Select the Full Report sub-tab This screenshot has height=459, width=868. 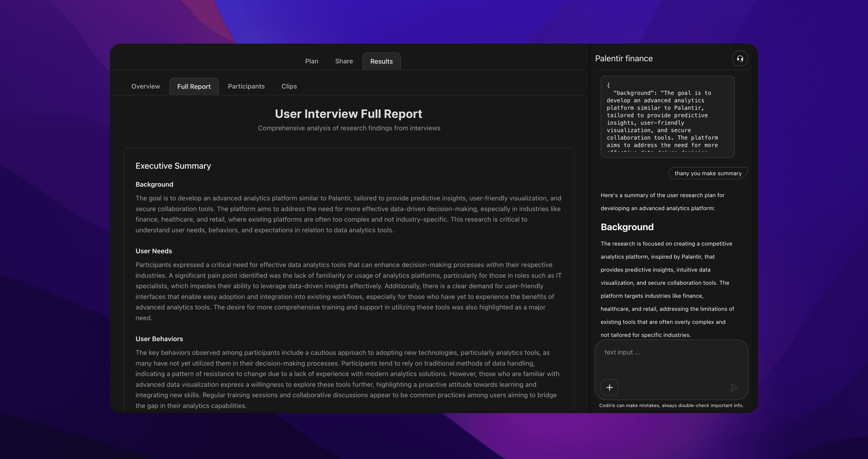pos(194,87)
